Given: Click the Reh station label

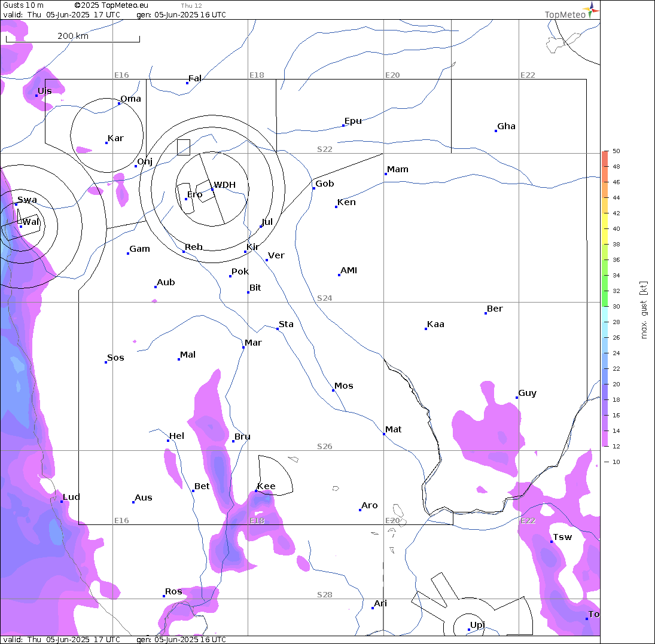Looking at the screenshot, I should tap(194, 247).
